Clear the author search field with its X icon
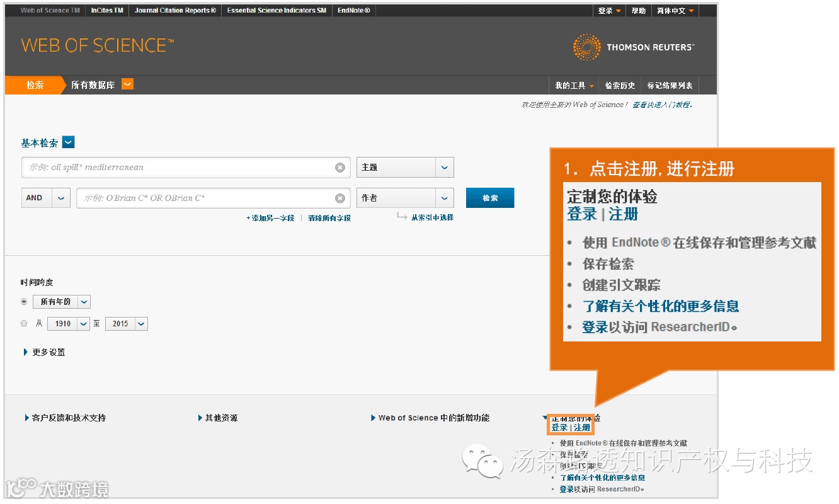839x504 pixels. point(340,198)
